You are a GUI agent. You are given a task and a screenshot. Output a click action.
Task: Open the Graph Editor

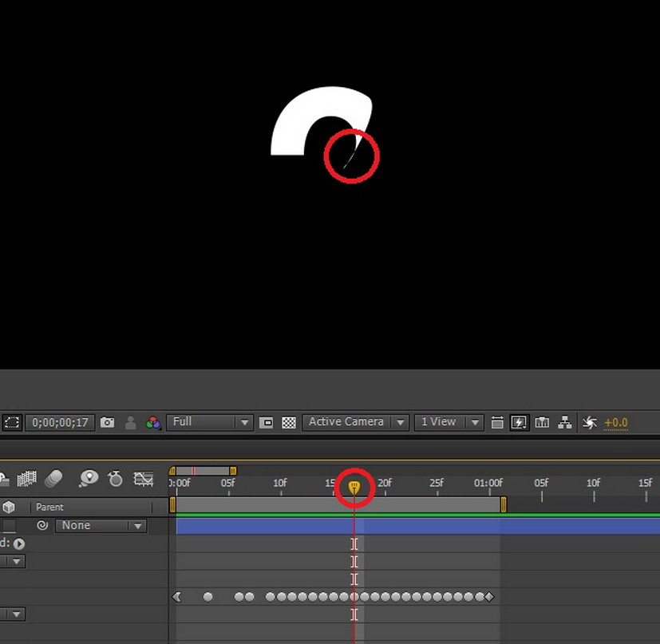point(144,479)
